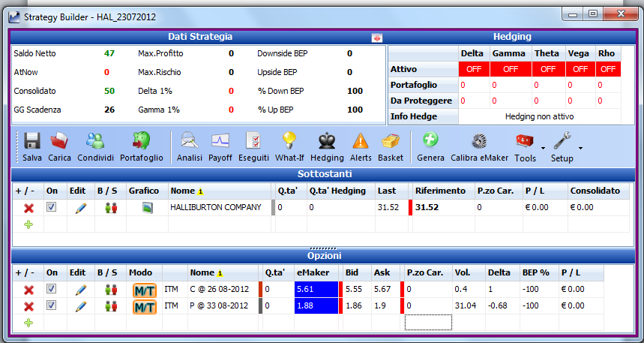Uncheck On box for Halliburton Company
The width and height of the screenshot is (644, 343).
[51, 207]
